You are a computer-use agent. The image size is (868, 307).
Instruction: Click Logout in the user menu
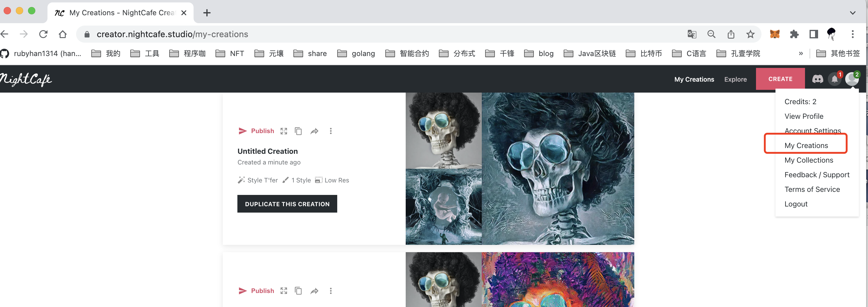point(796,204)
